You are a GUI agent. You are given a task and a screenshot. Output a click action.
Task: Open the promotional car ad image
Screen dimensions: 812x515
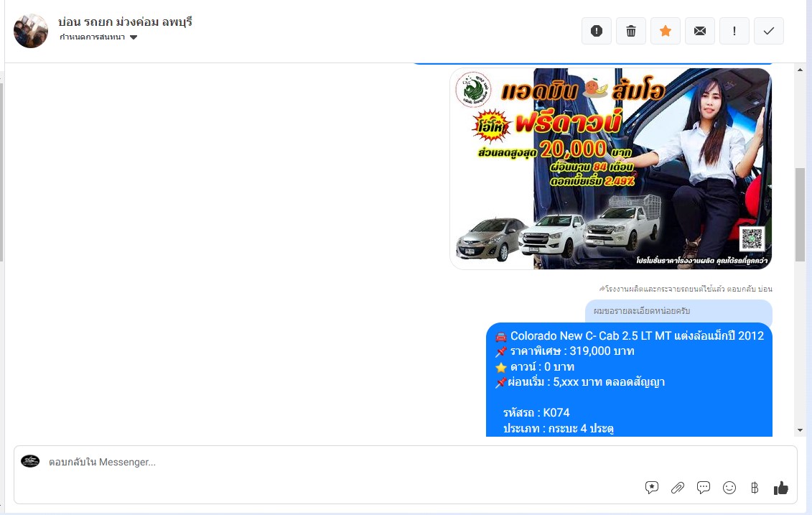610,168
